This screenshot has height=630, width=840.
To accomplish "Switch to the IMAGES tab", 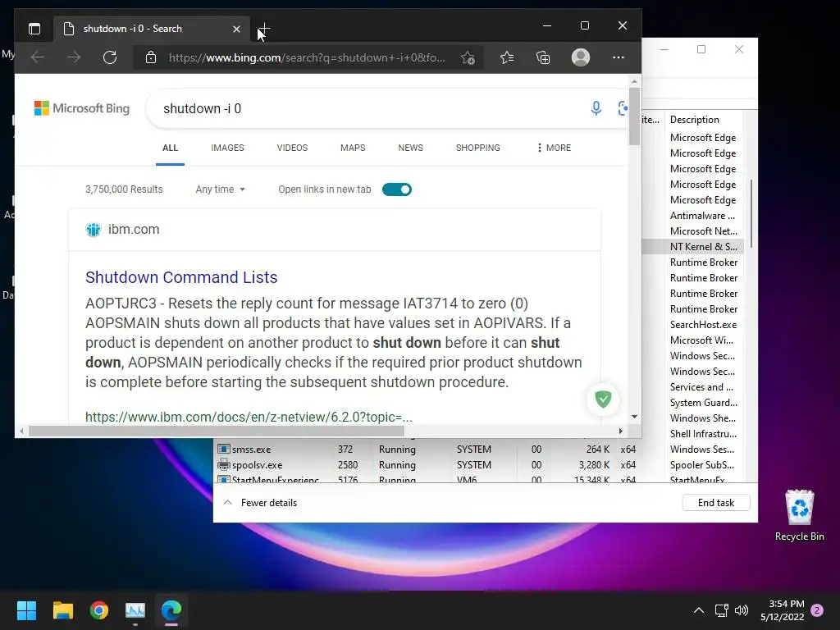I will (x=227, y=148).
